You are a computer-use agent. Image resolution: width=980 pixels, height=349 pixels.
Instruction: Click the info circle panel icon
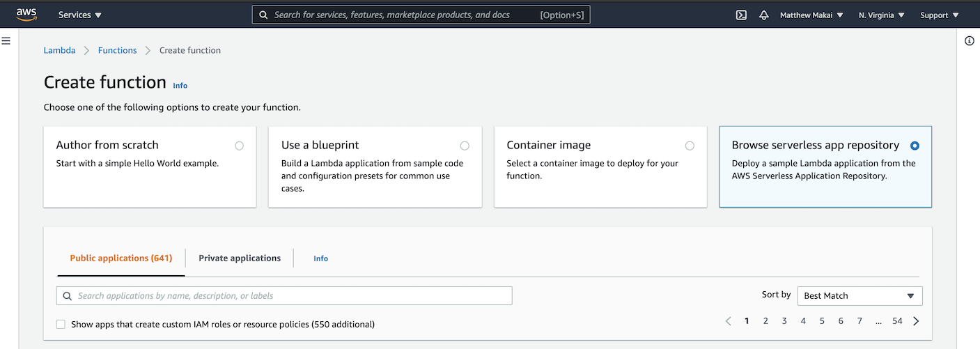coord(969,41)
